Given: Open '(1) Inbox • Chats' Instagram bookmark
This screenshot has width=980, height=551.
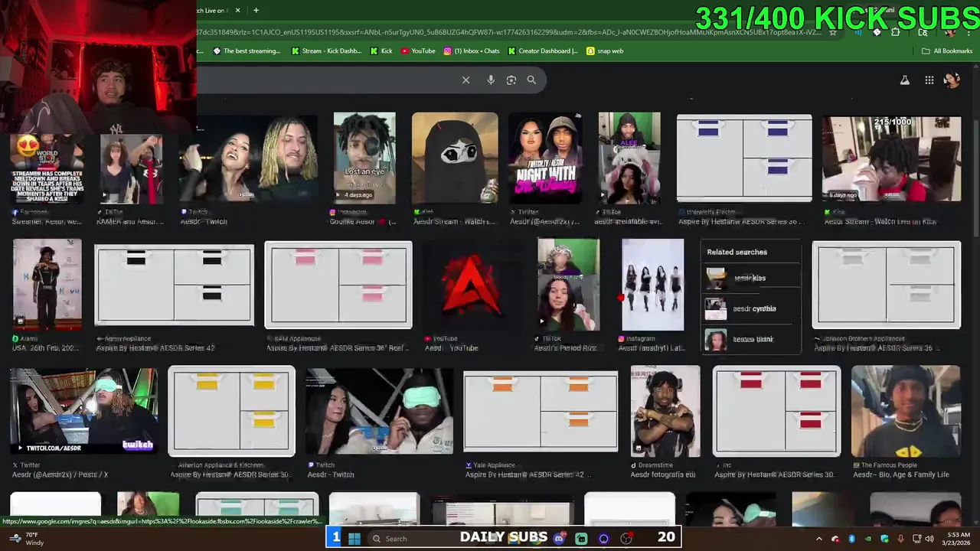Looking at the screenshot, I should (472, 51).
